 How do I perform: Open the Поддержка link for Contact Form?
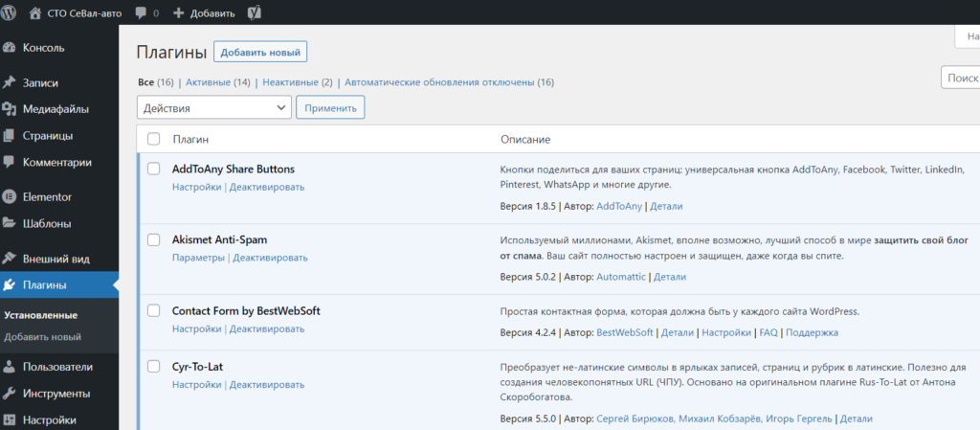pos(812,332)
